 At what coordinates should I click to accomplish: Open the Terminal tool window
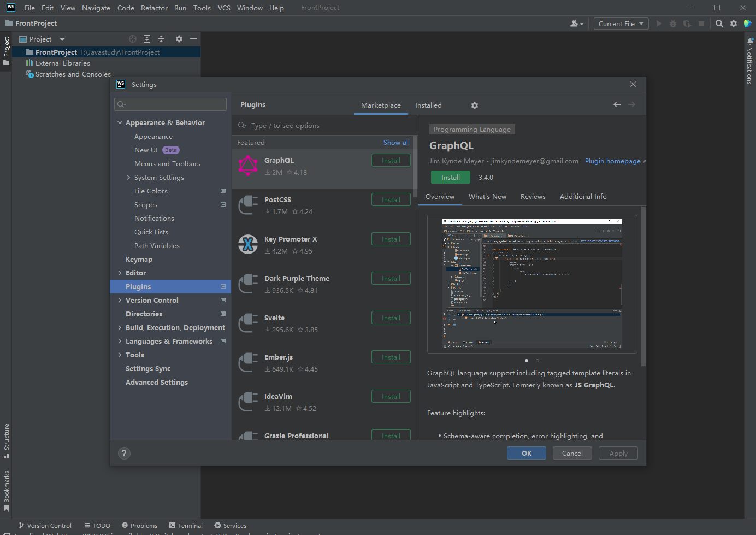click(x=186, y=526)
